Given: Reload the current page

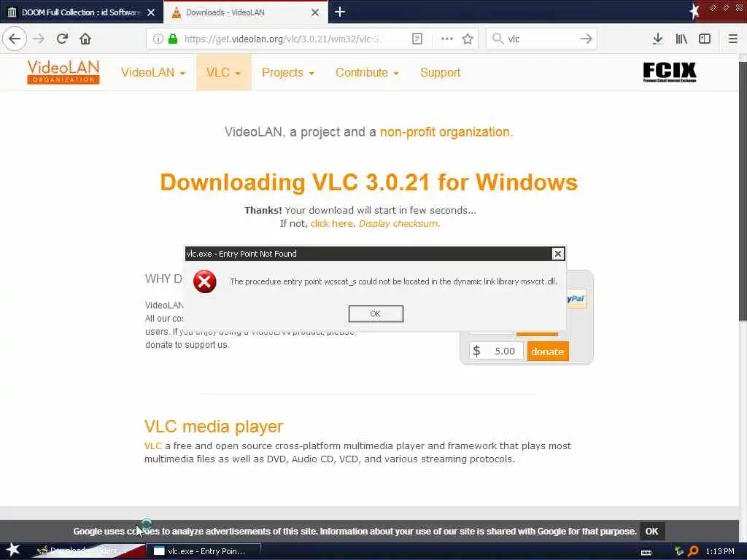Looking at the screenshot, I should tap(62, 39).
